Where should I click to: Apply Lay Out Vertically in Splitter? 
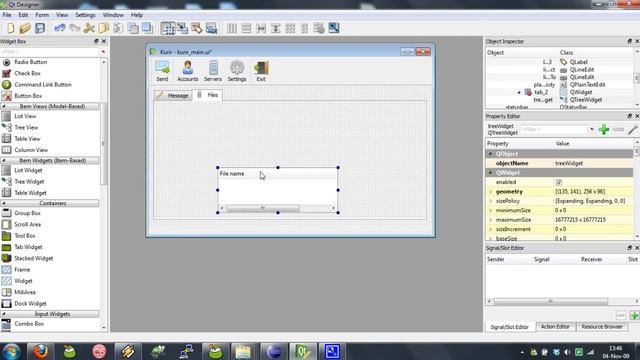(x=276, y=28)
